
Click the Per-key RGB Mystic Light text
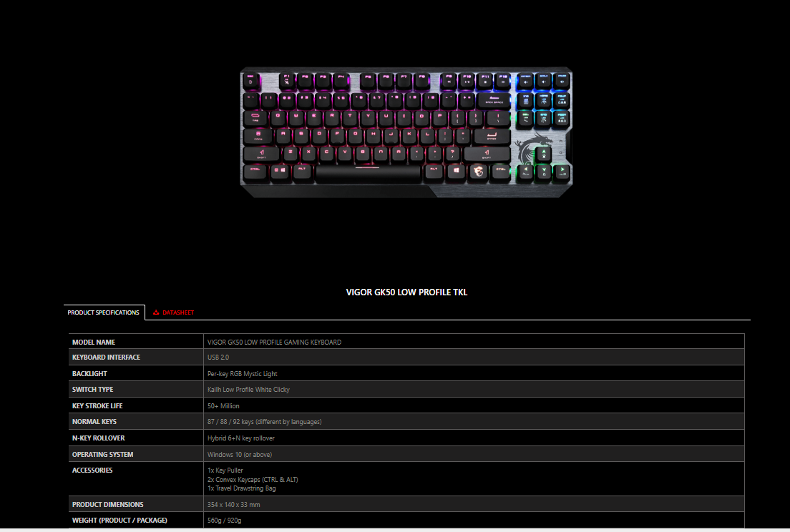pyautogui.click(x=243, y=374)
